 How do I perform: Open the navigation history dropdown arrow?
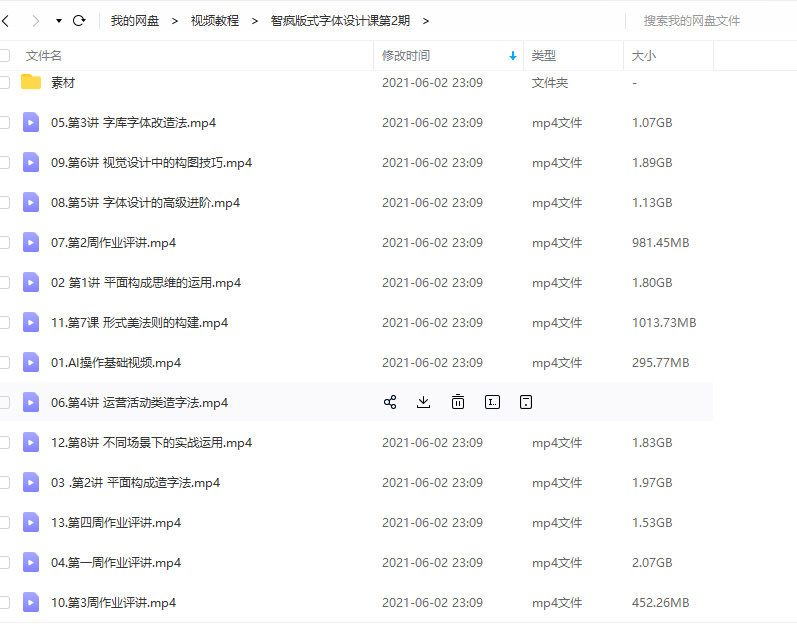pos(59,20)
